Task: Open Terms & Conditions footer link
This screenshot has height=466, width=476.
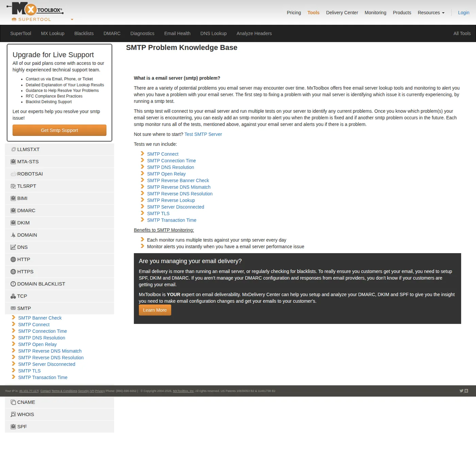Action: point(64,391)
